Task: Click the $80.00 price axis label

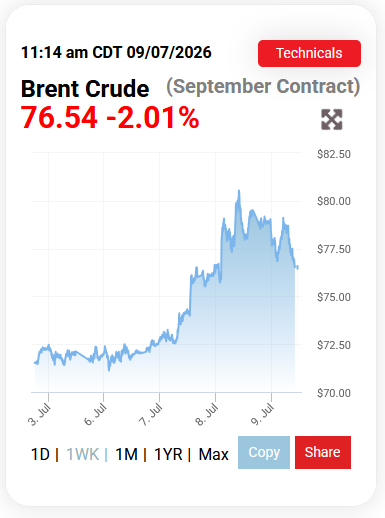Action: (x=334, y=201)
